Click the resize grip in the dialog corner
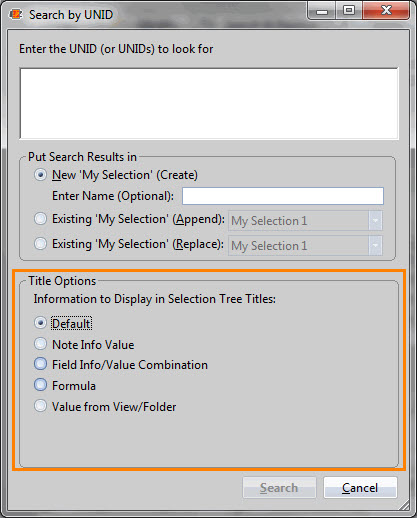This screenshot has width=417, height=518. pos(404,505)
